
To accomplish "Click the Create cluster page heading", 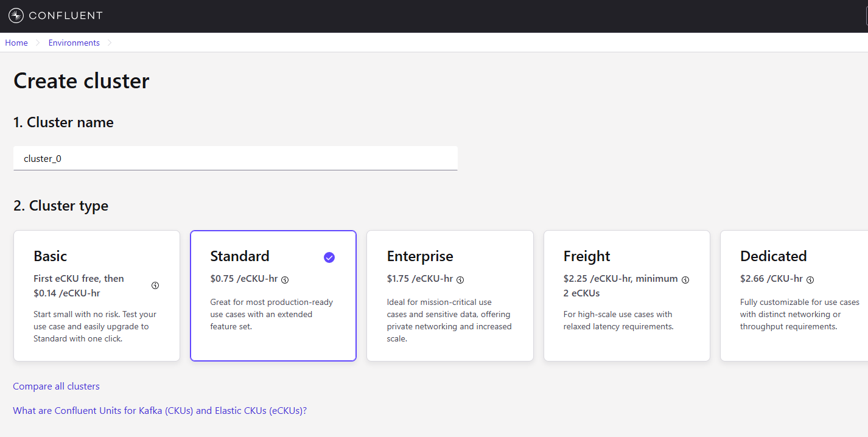I will (x=82, y=81).
